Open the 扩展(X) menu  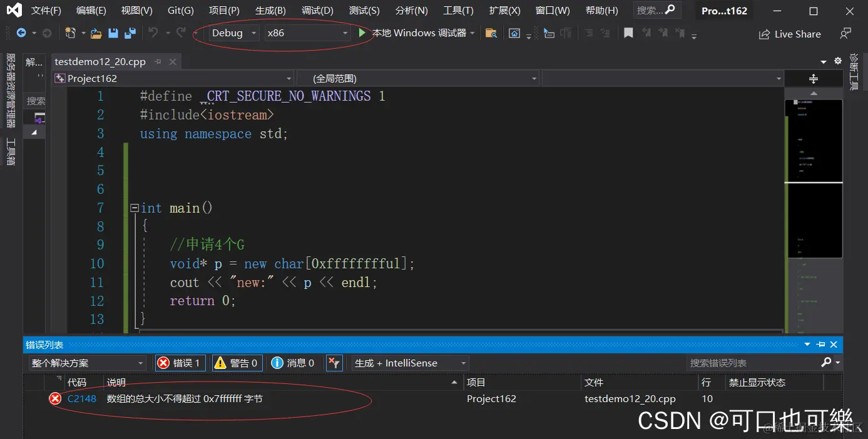click(x=504, y=11)
